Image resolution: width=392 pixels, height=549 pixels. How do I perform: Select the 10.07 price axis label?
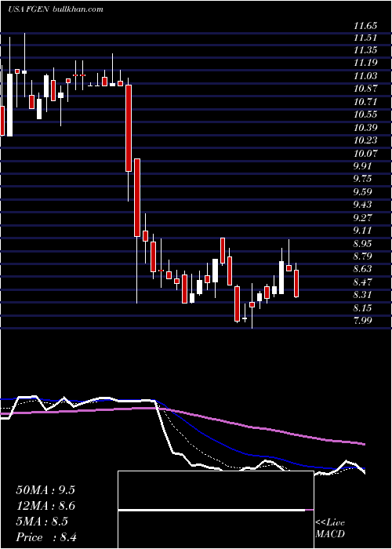pyautogui.click(x=365, y=154)
